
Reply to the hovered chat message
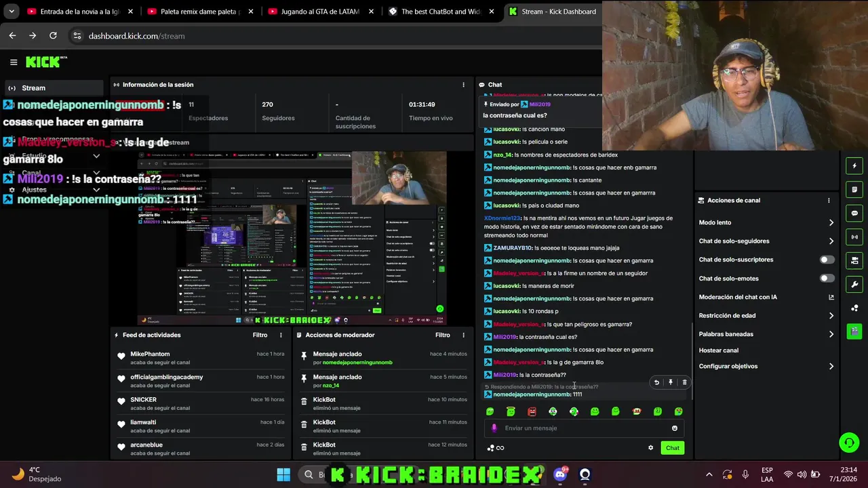point(656,382)
